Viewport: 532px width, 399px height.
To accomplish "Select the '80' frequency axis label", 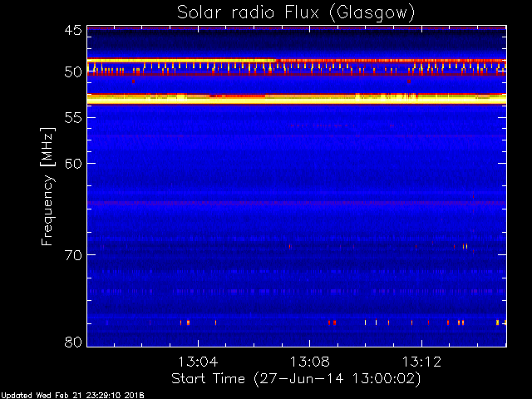I will [73, 342].
